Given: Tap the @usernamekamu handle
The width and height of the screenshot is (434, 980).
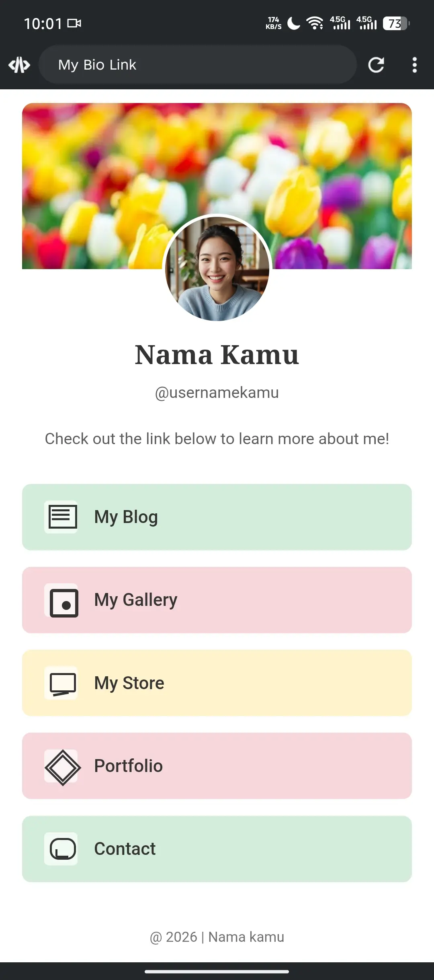Looking at the screenshot, I should click(217, 393).
